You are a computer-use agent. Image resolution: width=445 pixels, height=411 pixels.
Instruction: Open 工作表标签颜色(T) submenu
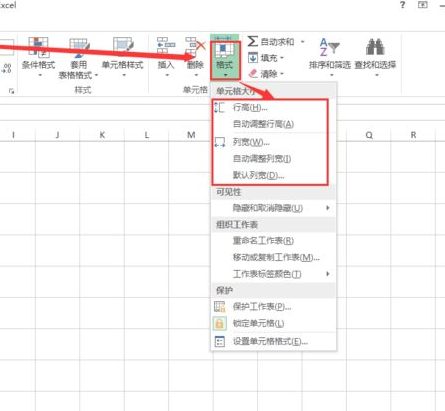[273, 274]
